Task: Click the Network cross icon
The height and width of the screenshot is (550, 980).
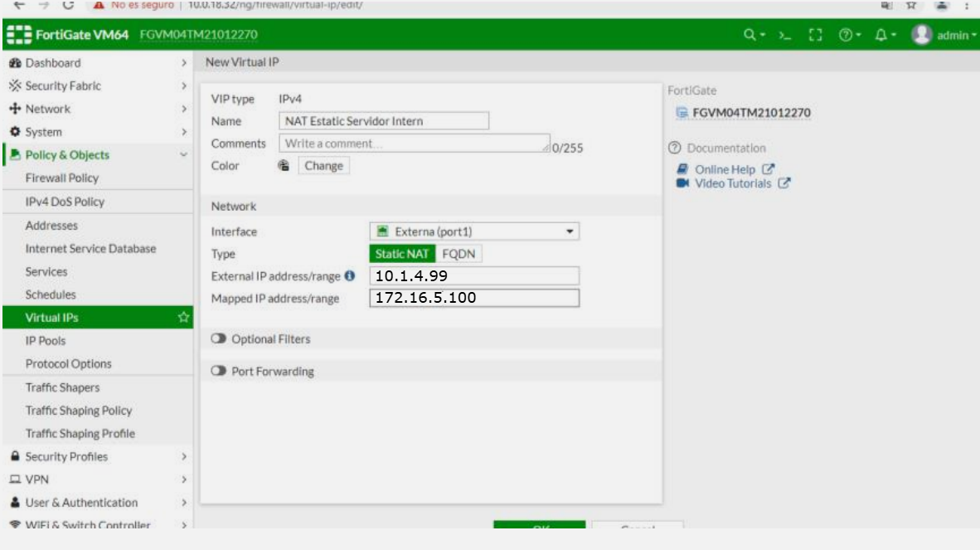Action: 15,109
